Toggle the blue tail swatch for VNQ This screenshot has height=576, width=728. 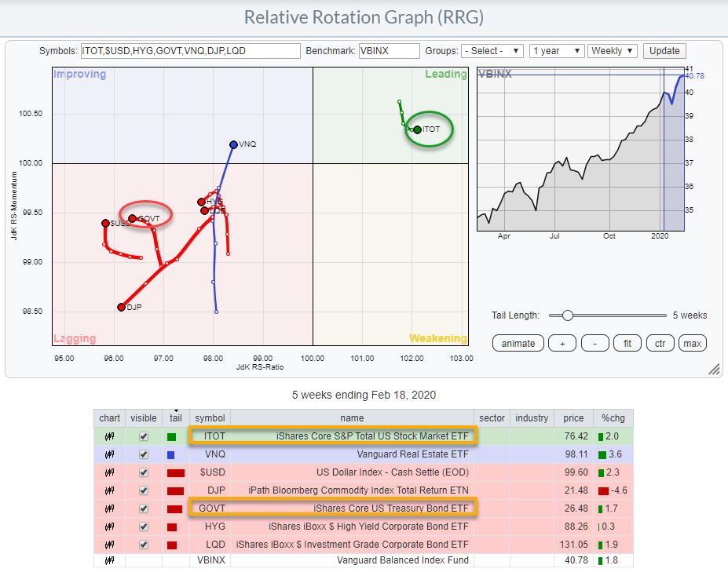pos(171,455)
